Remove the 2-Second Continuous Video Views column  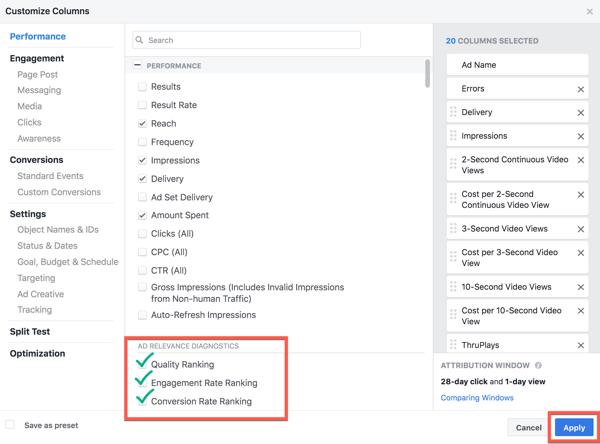pos(580,160)
